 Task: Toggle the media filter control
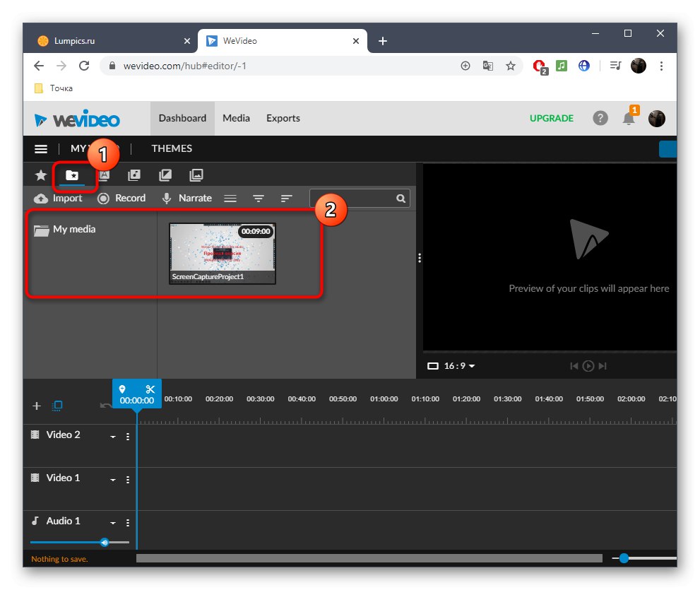coord(258,198)
